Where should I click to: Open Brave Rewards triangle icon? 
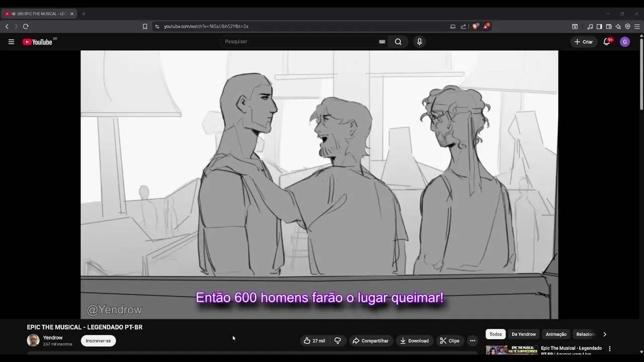[x=486, y=26]
